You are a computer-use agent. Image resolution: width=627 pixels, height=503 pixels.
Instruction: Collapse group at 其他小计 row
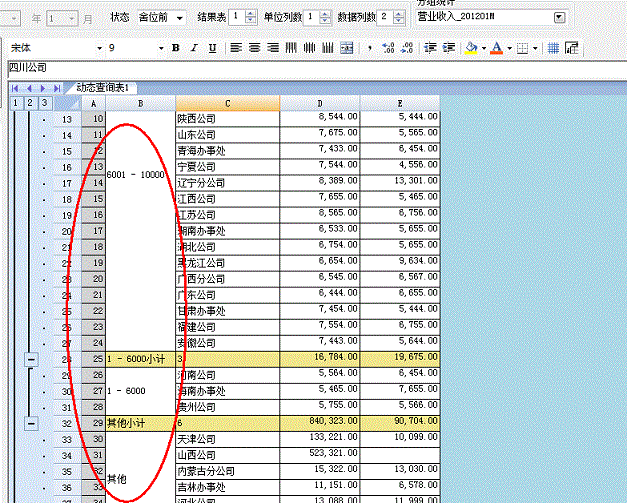(31, 423)
